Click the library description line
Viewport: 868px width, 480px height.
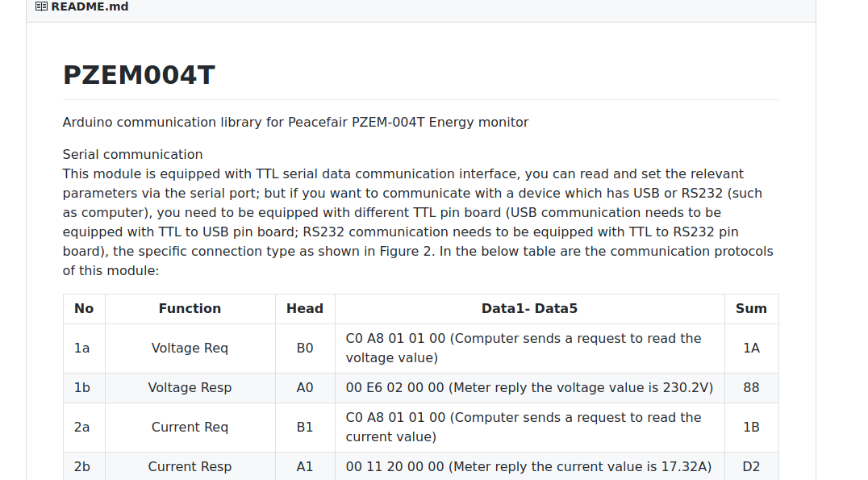pos(295,123)
